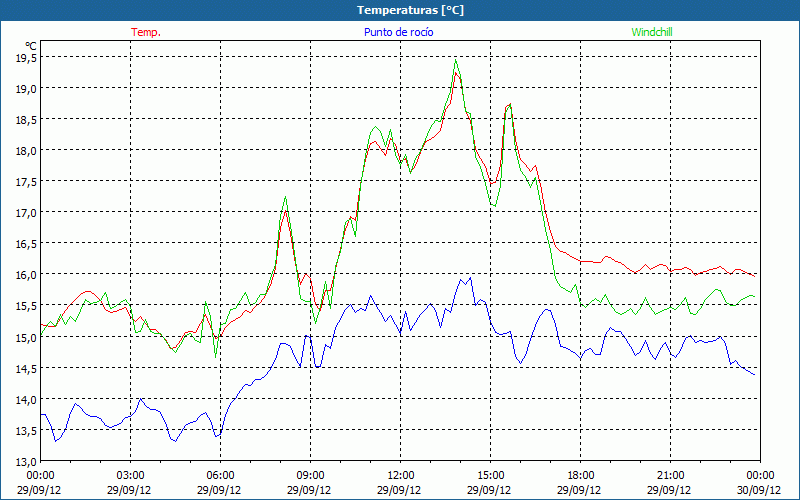Click the 13,5 y-axis value

(x=26, y=431)
